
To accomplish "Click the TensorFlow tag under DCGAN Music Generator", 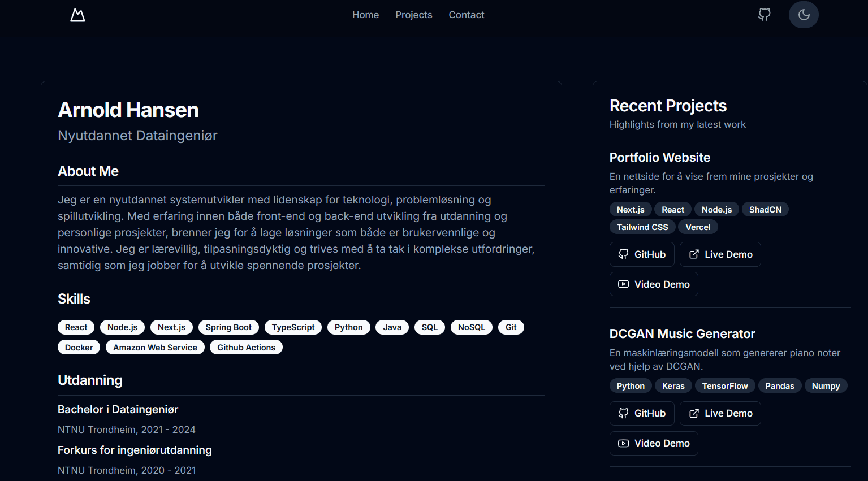I will 724,385.
